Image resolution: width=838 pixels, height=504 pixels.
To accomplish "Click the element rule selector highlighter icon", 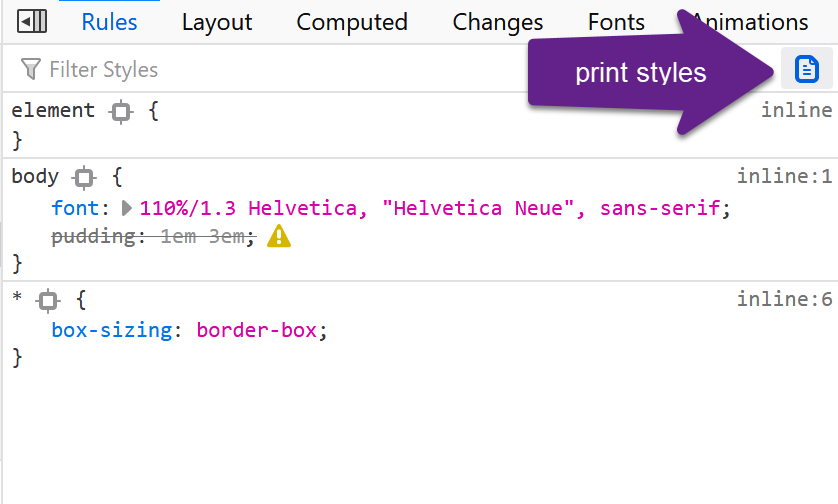I will pyautogui.click(x=121, y=112).
